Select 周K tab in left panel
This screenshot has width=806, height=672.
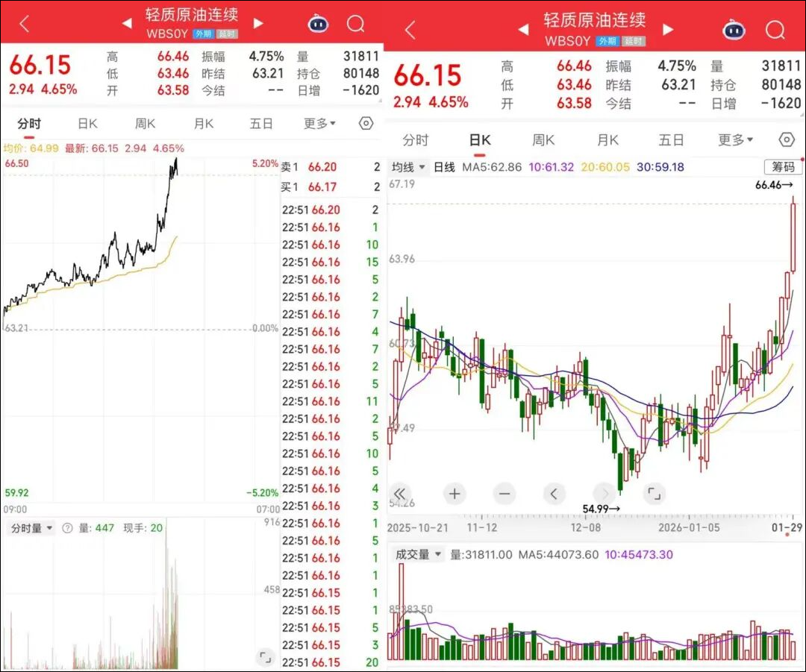pyautogui.click(x=145, y=123)
